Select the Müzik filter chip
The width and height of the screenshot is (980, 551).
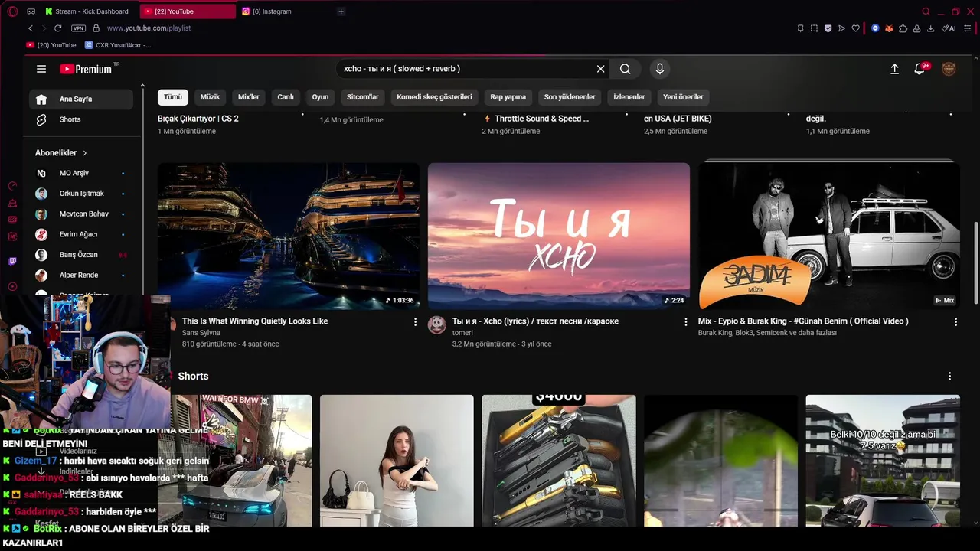pyautogui.click(x=210, y=97)
